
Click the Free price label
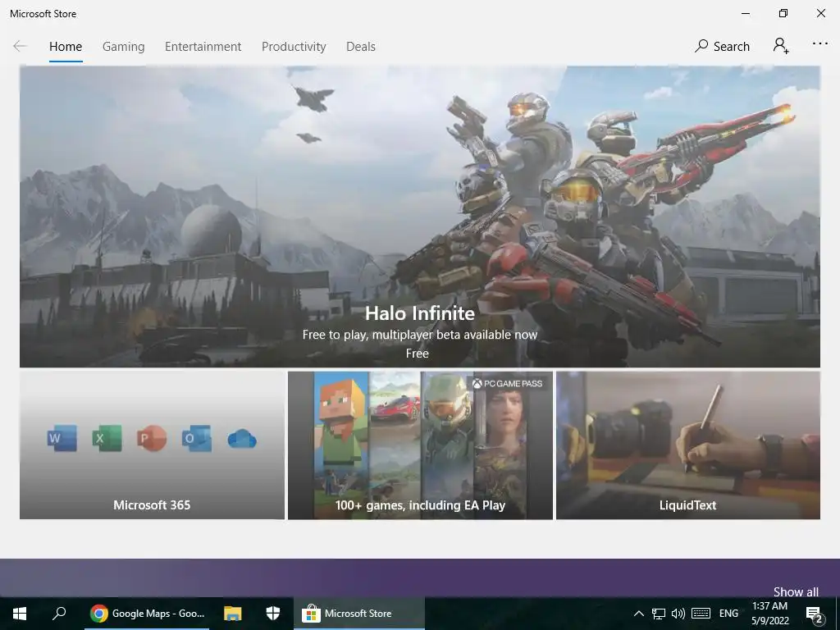coord(418,354)
